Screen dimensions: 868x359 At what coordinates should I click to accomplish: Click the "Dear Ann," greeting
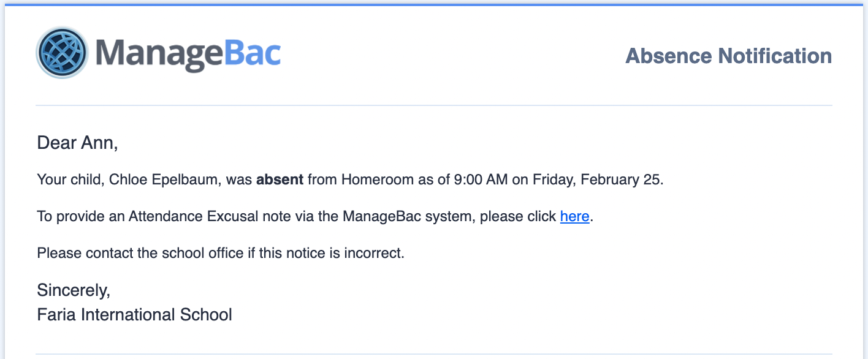[77, 143]
